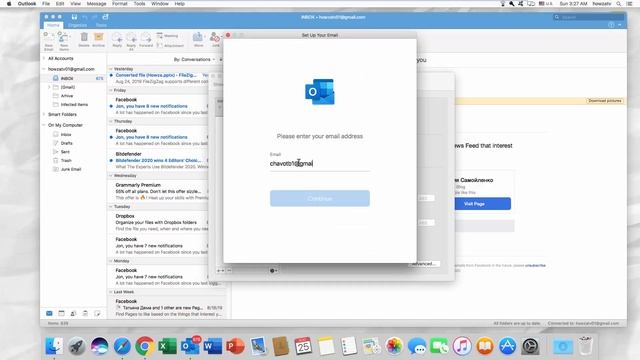Viewport: 640px width, 360px height.
Task: Switch to Mail view at sidebar bottom
Action: [49, 313]
